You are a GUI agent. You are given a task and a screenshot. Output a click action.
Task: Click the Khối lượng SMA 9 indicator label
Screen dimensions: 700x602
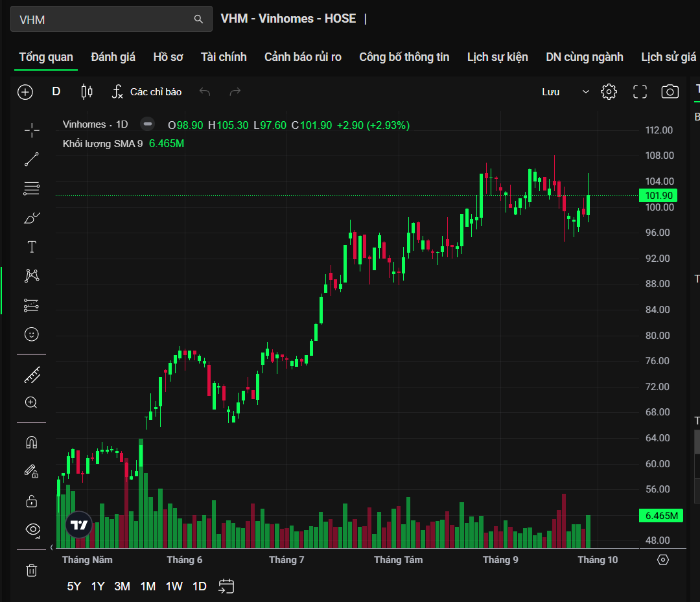102,144
